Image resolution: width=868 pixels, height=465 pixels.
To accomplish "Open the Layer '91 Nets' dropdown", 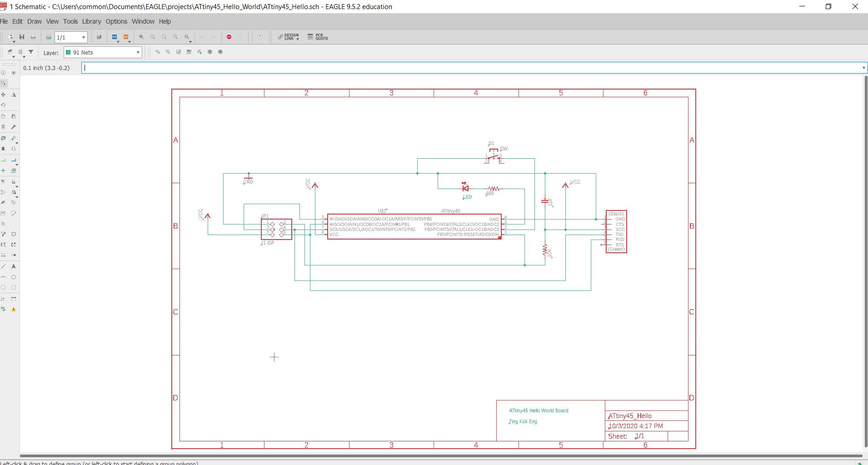I will pos(103,52).
